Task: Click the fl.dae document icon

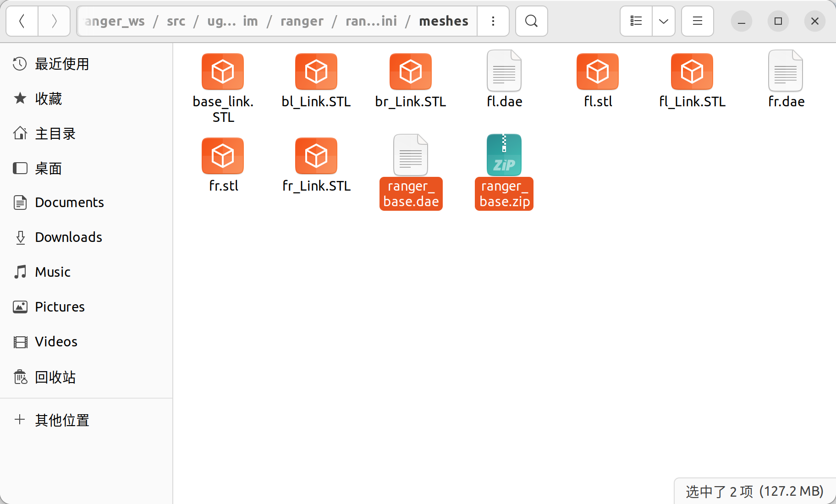Action: [504, 71]
